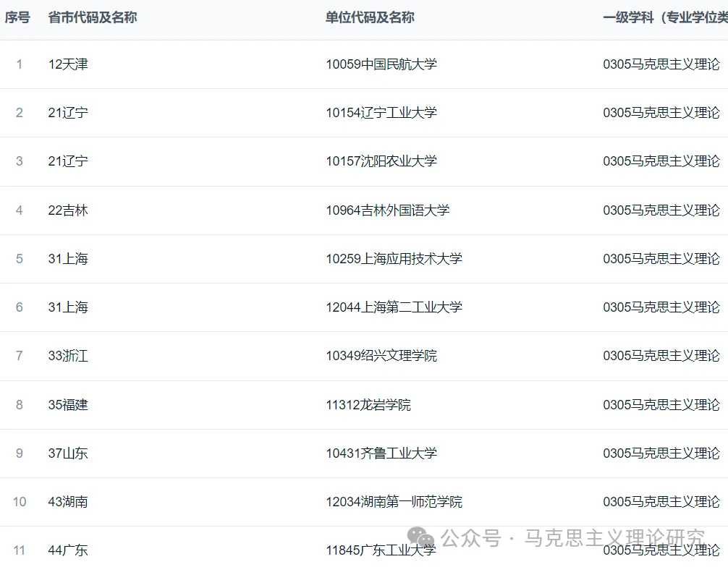Select cell 22吉林
The image size is (728, 567).
tap(68, 210)
